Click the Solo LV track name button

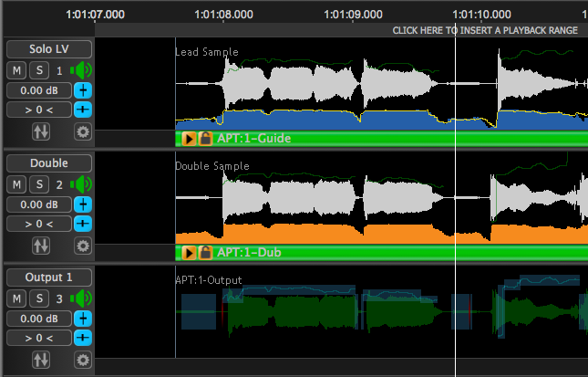click(x=49, y=49)
